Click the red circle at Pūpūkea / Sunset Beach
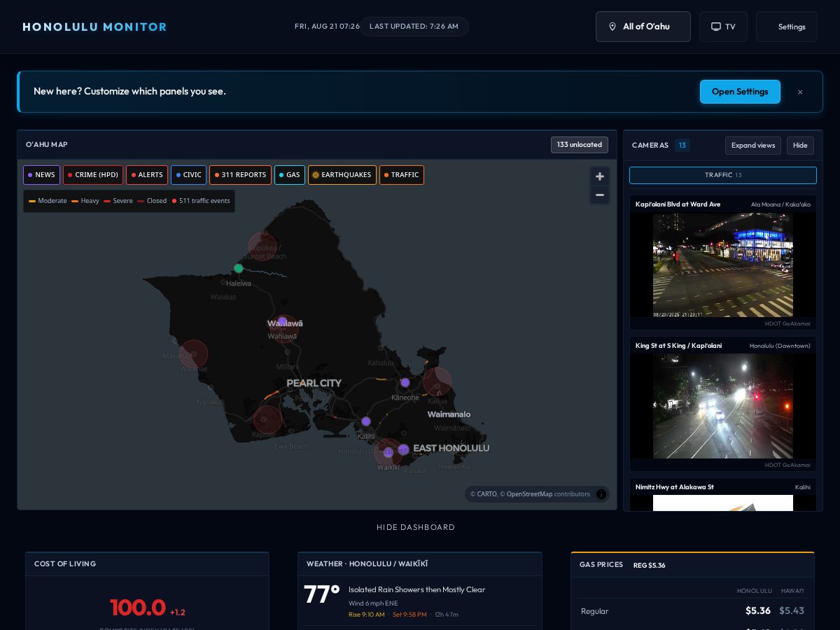This screenshot has width=840, height=630. [262, 246]
